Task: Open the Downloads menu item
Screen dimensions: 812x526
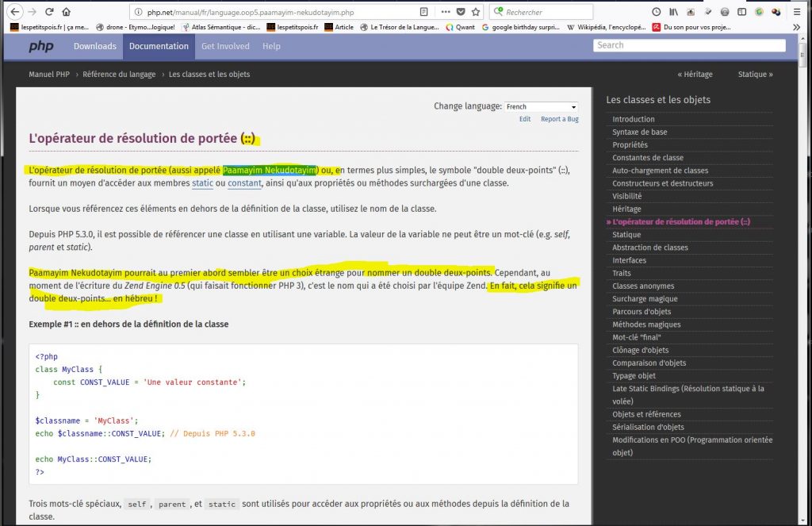Action: tap(95, 46)
